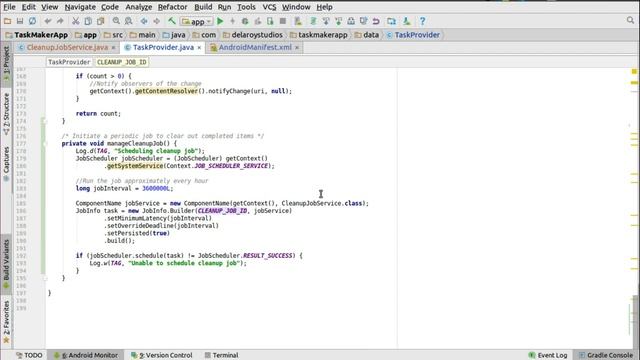640x360 pixels.
Task: Start debugging with the bug icon
Action: (245, 21)
